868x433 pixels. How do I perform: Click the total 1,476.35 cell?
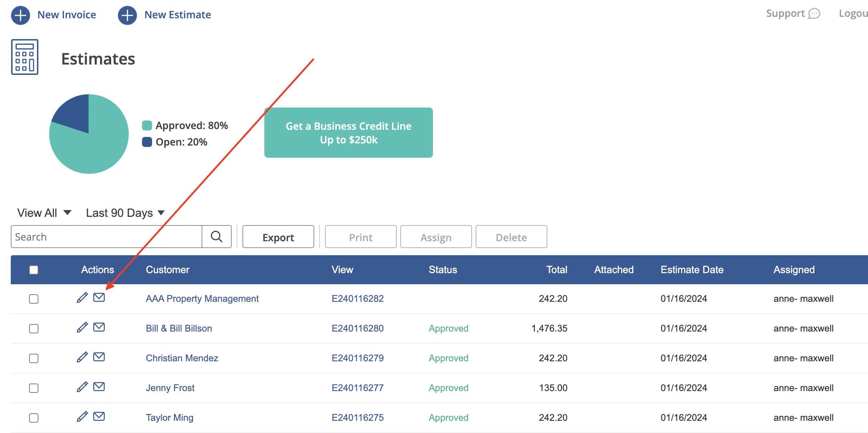pos(549,328)
